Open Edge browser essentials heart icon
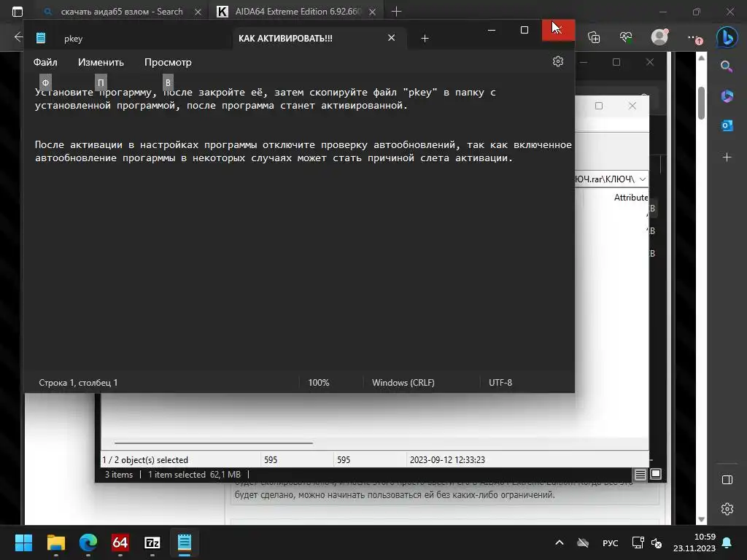Screen dimensions: 747x560 (x=626, y=37)
